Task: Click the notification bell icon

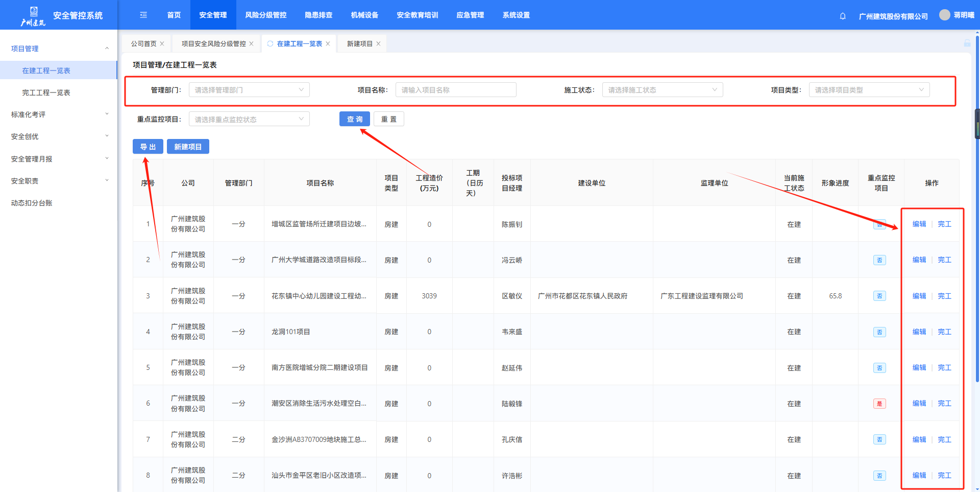Action: pyautogui.click(x=843, y=16)
